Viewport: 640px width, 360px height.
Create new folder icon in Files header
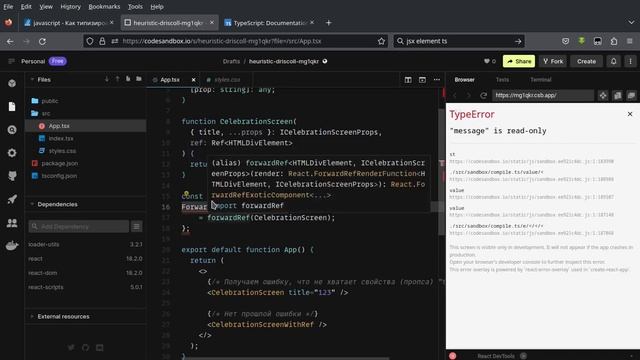(x=139, y=79)
